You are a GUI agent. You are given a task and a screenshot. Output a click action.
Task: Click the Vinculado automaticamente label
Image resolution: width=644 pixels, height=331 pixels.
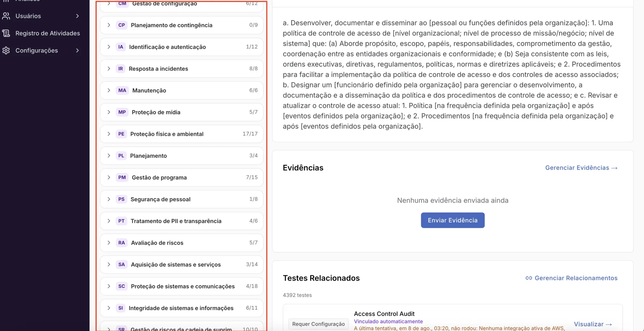pyautogui.click(x=388, y=321)
